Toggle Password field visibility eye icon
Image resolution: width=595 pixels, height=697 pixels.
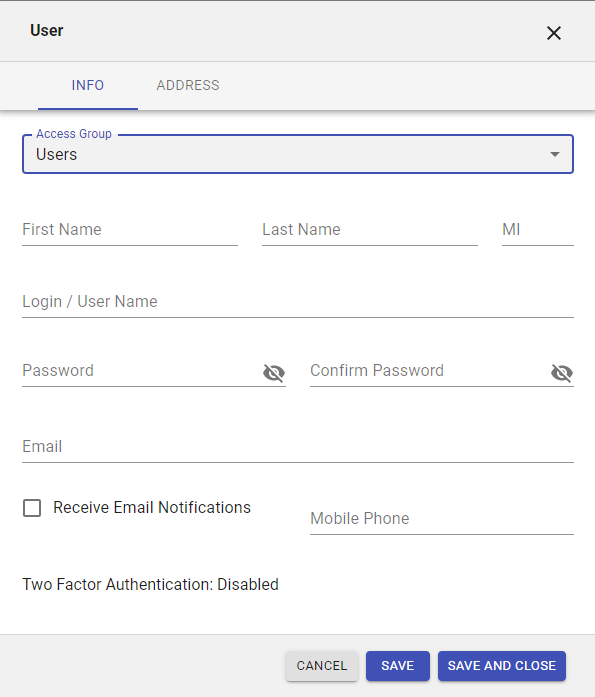coord(274,373)
